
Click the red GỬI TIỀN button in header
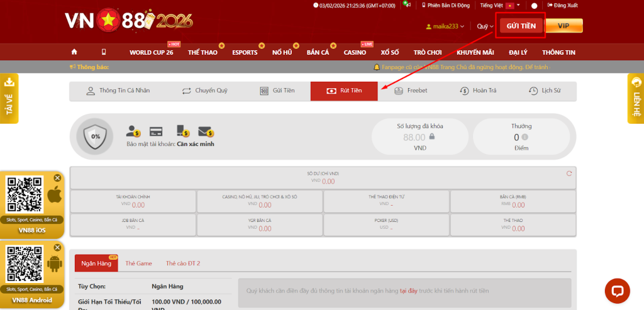[521, 26]
